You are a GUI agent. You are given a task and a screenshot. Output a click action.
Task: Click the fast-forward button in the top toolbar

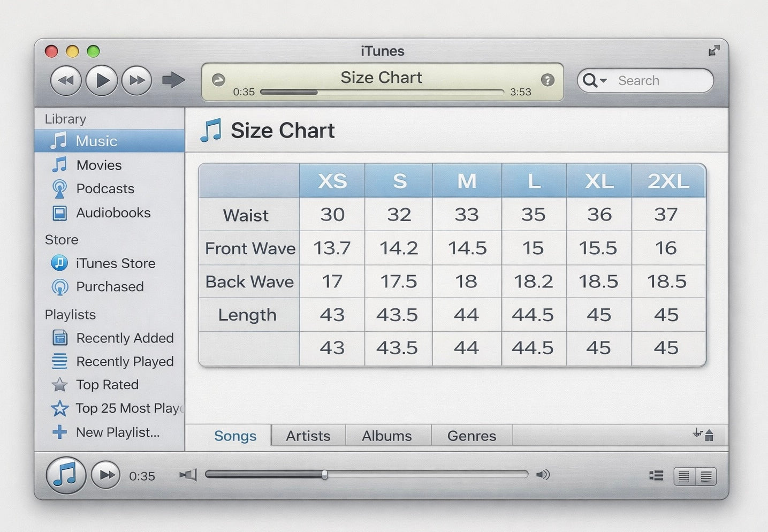click(137, 81)
